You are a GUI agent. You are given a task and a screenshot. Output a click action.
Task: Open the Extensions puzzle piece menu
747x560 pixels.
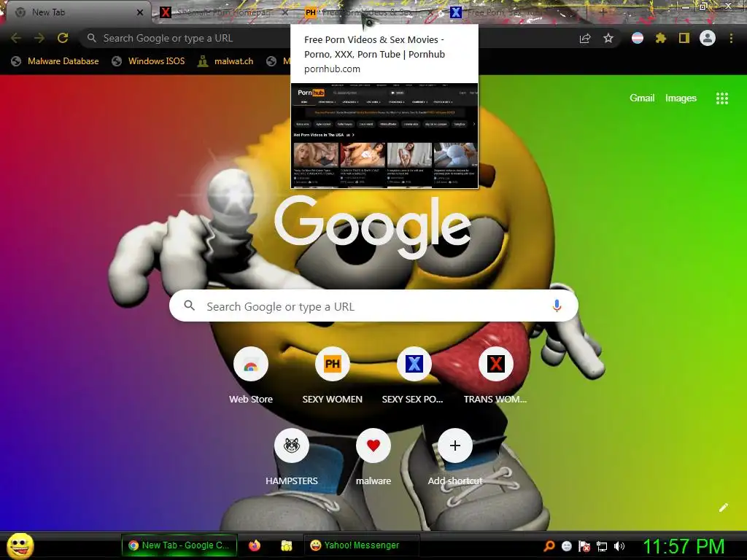[661, 38]
